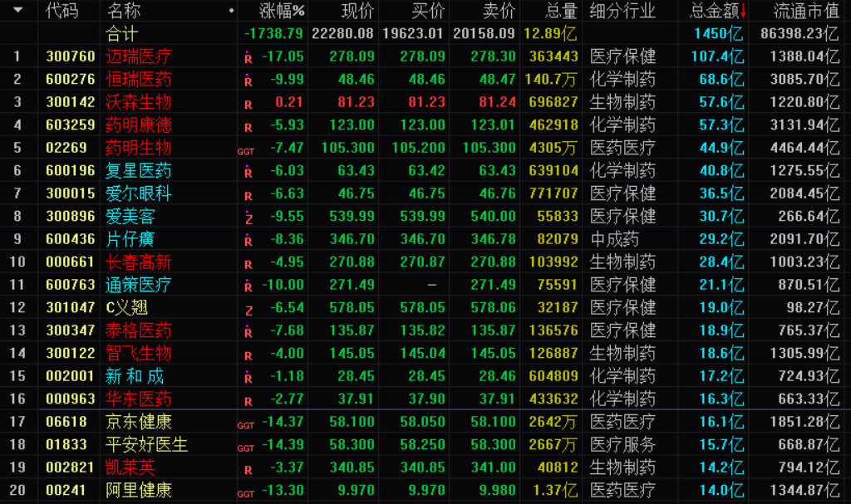This screenshot has width=851, height=504.
Task: Click the 中成药 industry cell
Action: [614, 238]
